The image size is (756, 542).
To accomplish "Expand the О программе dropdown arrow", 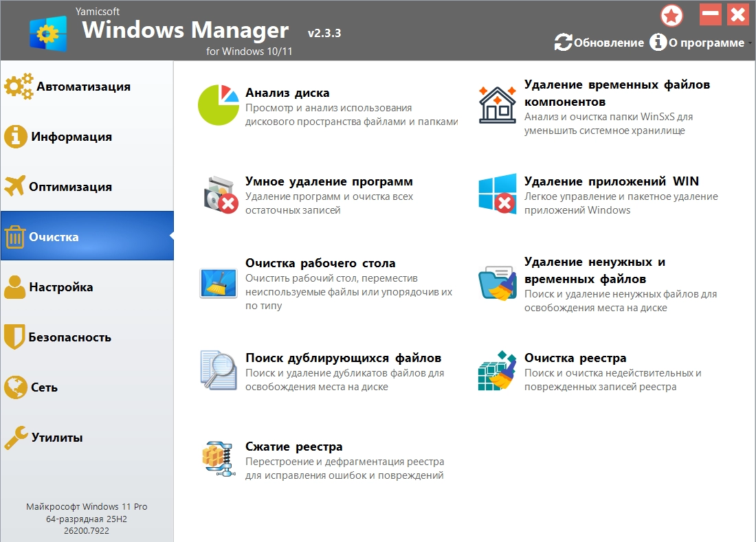I will click(750, 43).
